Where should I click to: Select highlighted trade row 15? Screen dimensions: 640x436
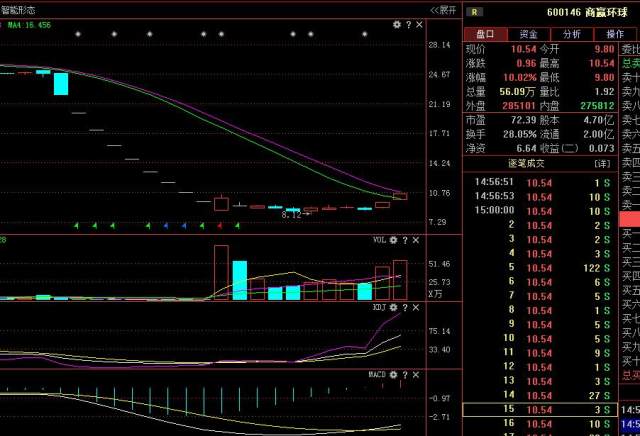coord(540,409)
